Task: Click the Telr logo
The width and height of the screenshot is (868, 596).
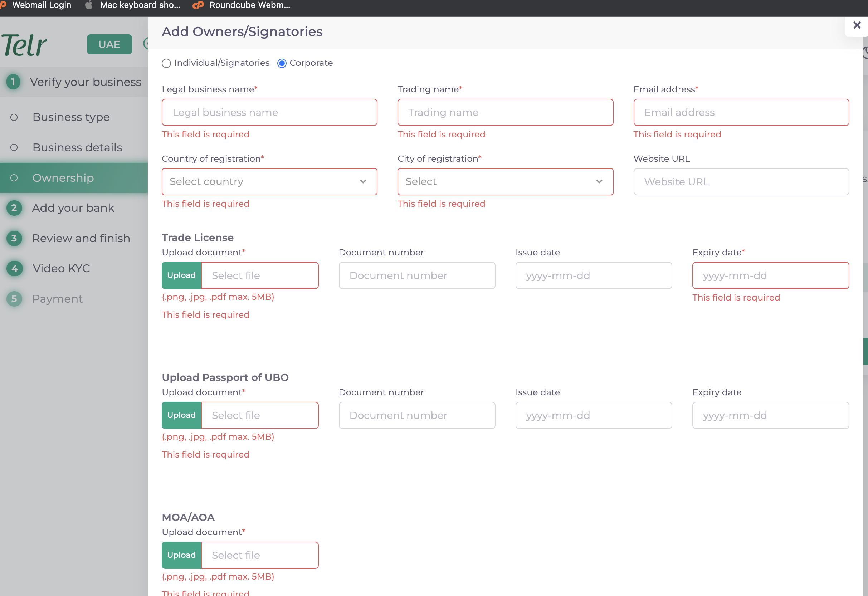Action: [x=24, y=45]
